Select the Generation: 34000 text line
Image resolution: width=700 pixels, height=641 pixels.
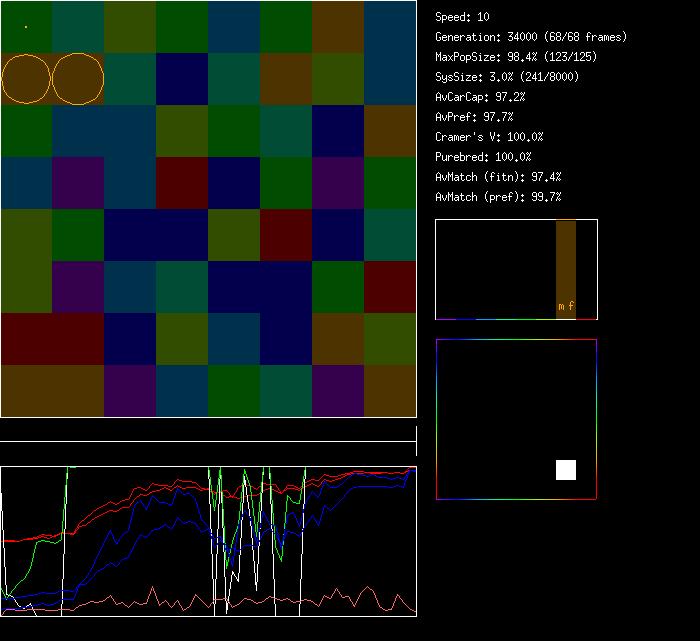[531, 37]
